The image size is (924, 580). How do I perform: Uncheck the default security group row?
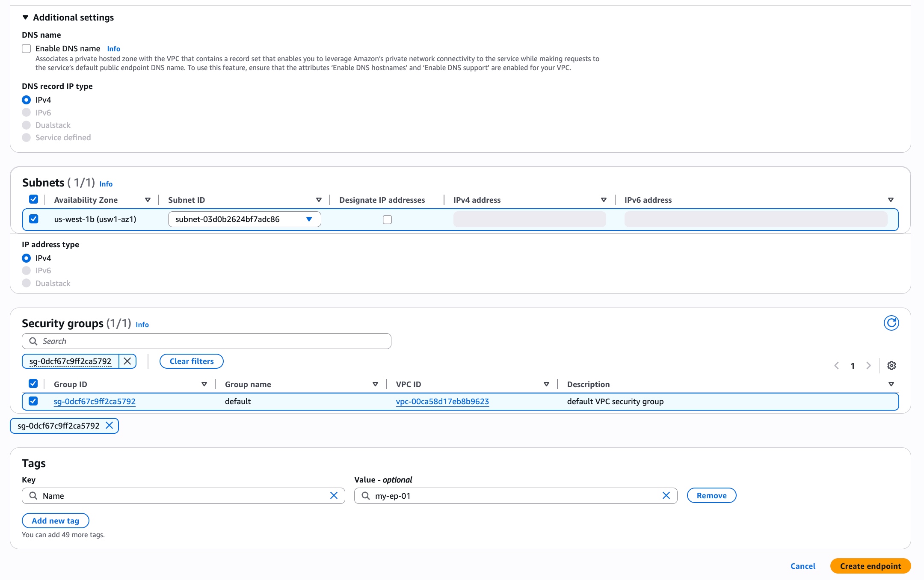(x=33, y=401)
